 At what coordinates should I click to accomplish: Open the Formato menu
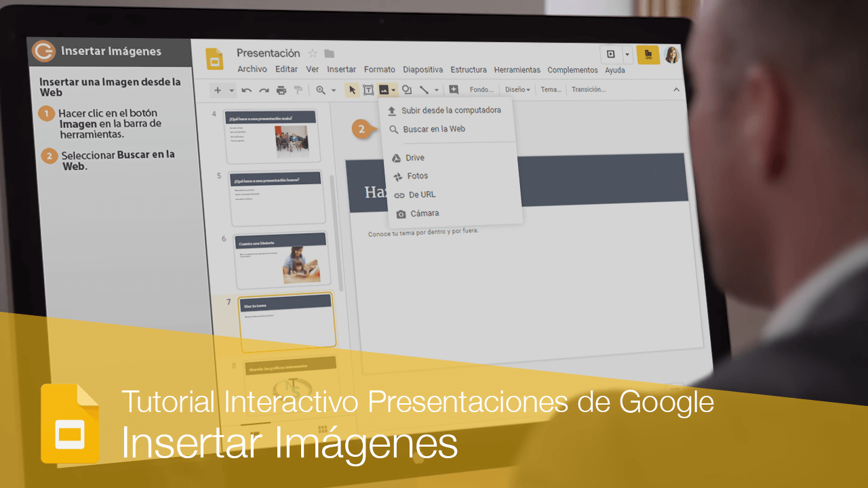379,69
